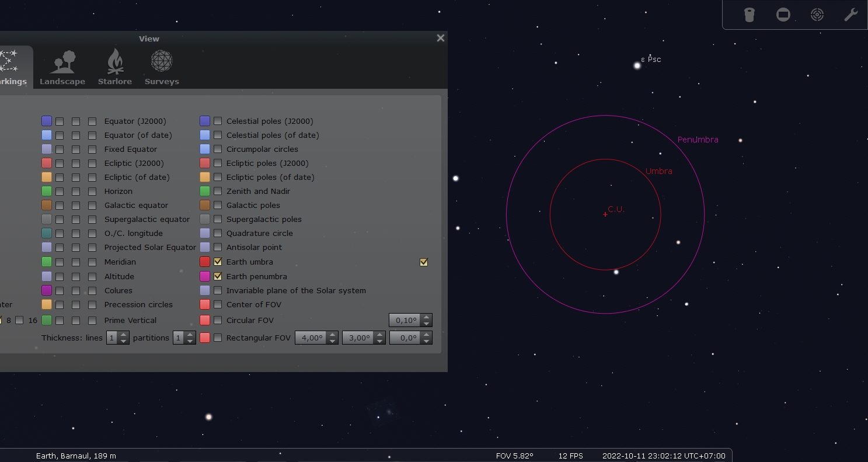Check the Circular FOV option
868x462 pixels.
click(x=218, y=320)
